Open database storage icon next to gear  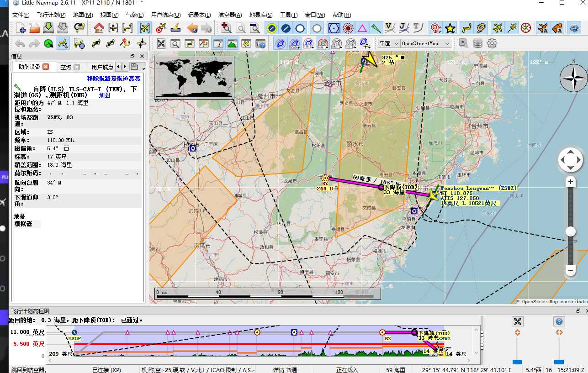(478, 44)
